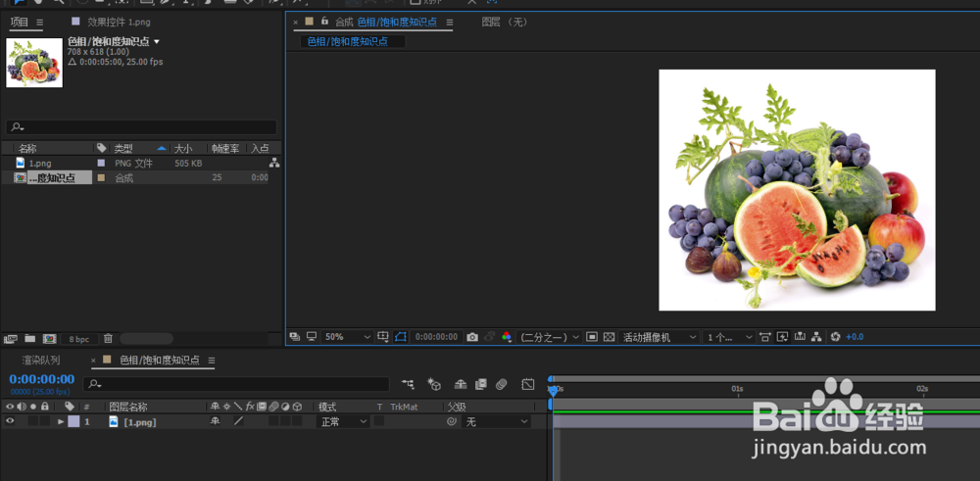Viewport: 980px width, 481px height.
Task: Open blend mode 正常 dropdown
Action: [x=343, y=421]
